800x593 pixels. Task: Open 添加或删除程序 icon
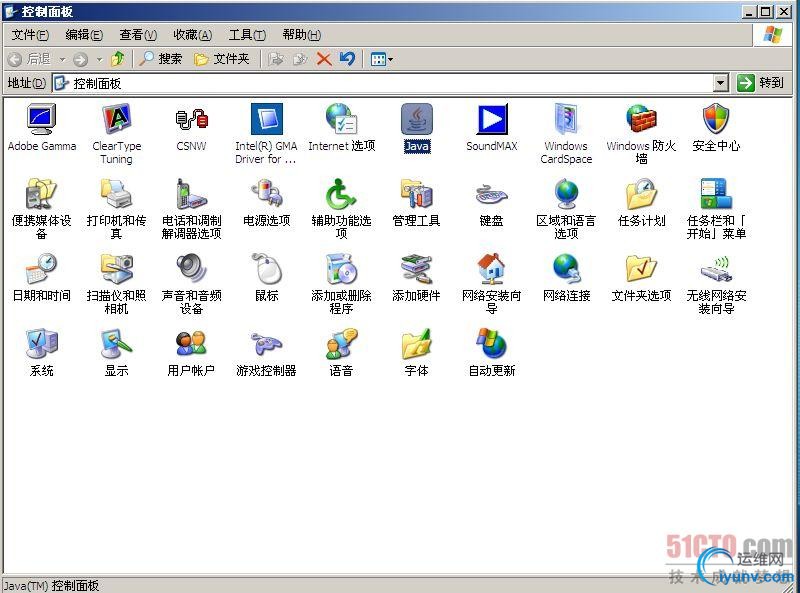point(341,269)
